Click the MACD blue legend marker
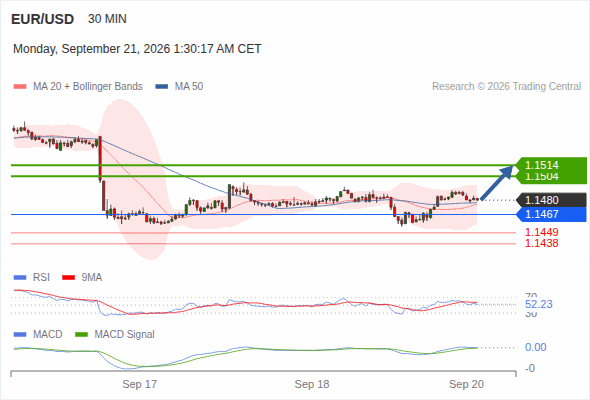590x400 pixels. (20, 335)
